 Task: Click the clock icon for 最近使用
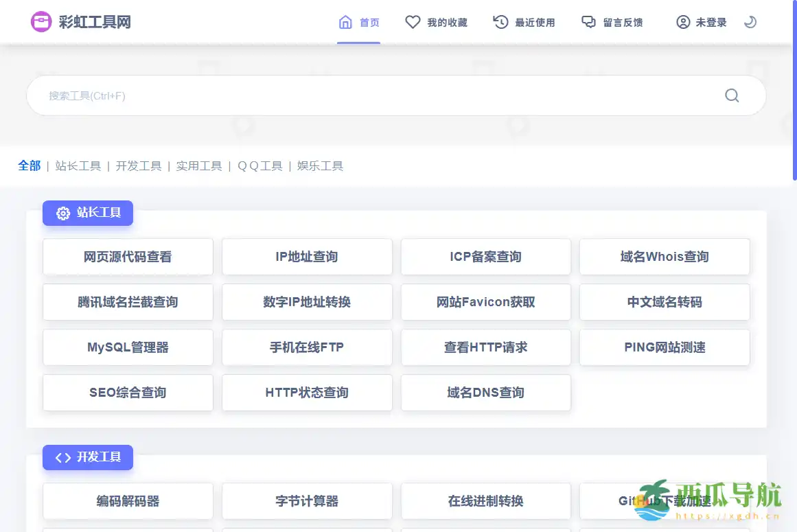pyautogui.click(x=501, y=21)
